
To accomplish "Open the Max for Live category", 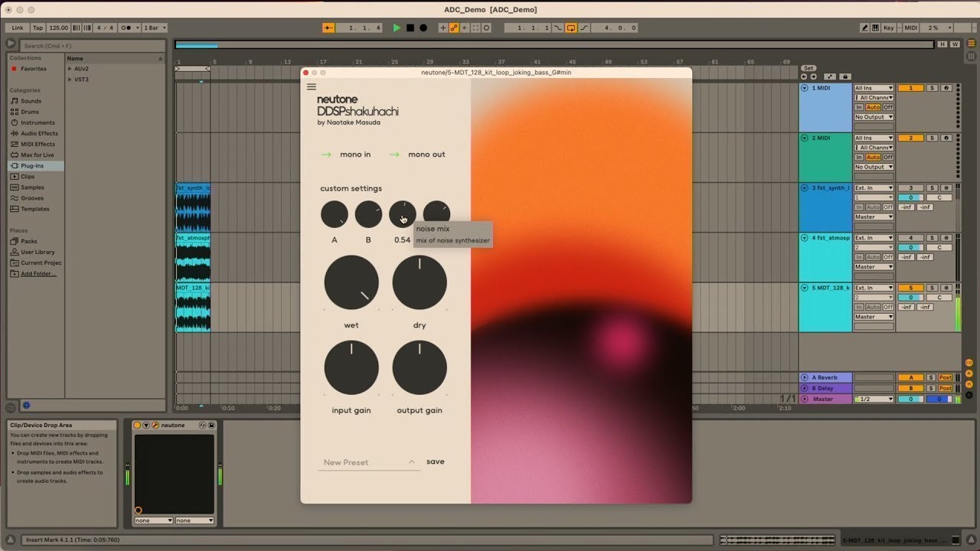I will (37, 155).
